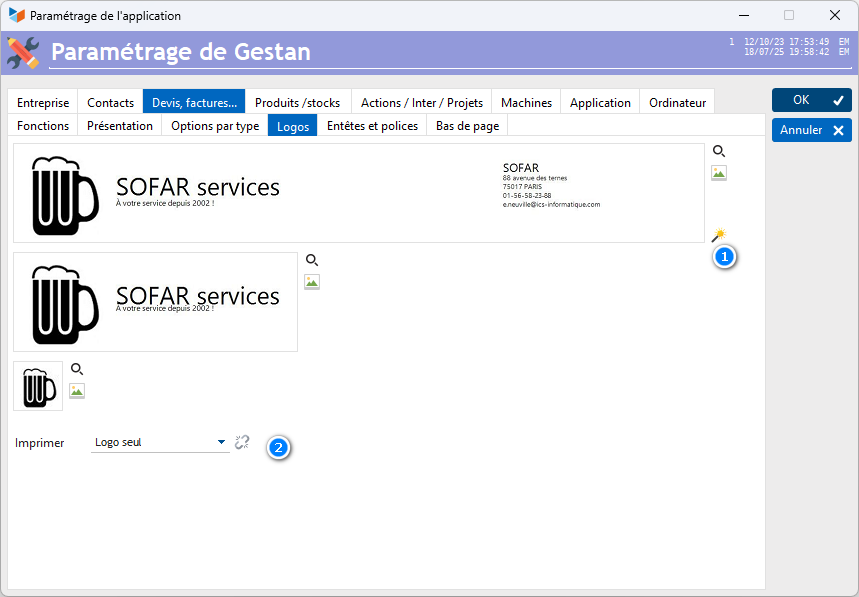The height and width of the screenshot is (597, 859).
Task: Open the Machines tab
Action: point(526,102)
